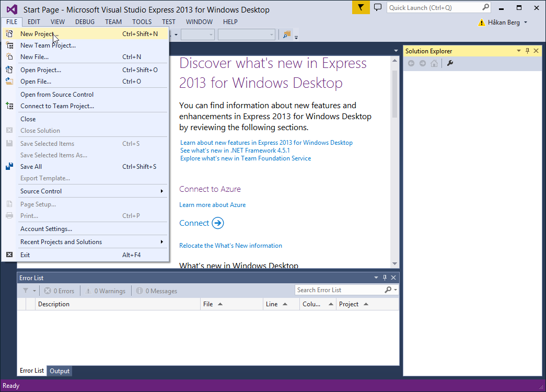Close the Solution Explorer panel

tap(536, 51)
